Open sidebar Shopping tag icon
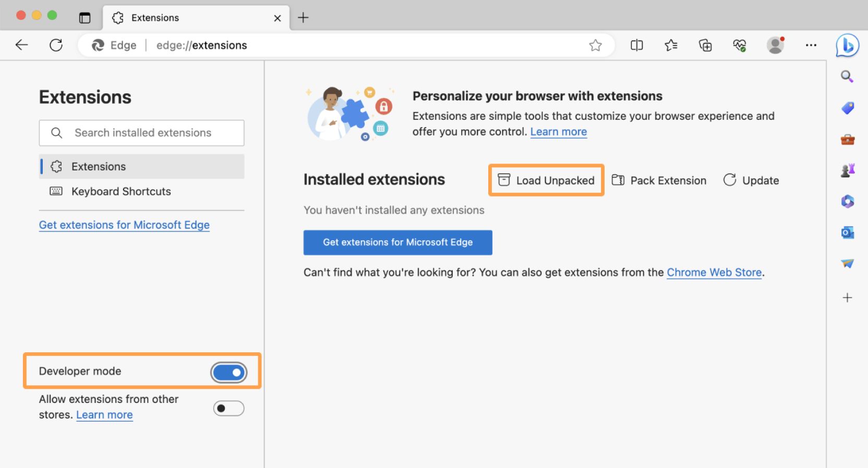This screenshot has width=868, height=468. [x=847, y=108]
